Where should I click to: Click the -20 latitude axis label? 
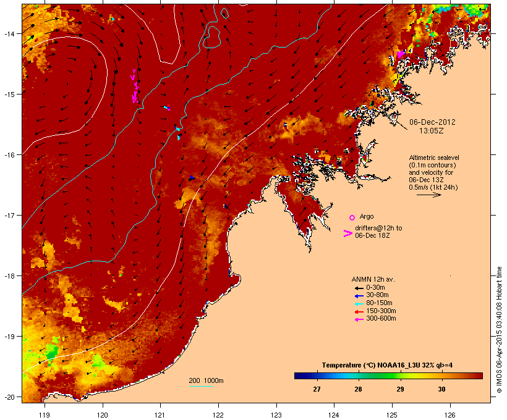[9, 397]
